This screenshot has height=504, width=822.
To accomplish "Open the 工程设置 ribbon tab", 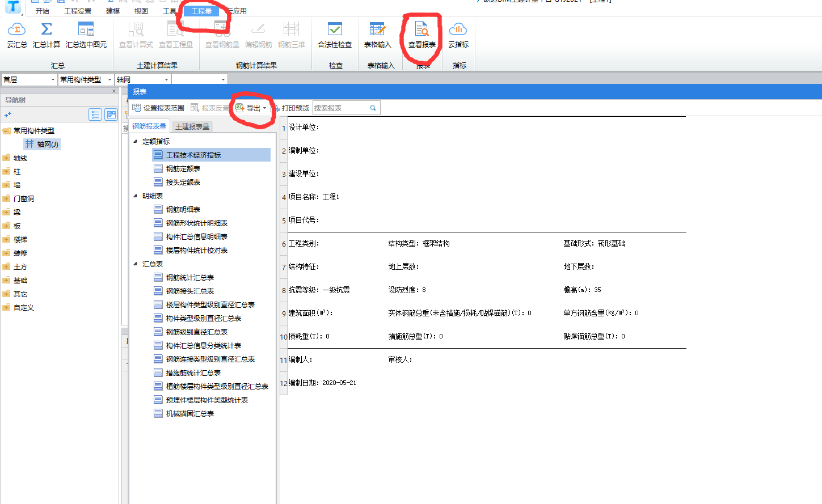I will point(78,11).
